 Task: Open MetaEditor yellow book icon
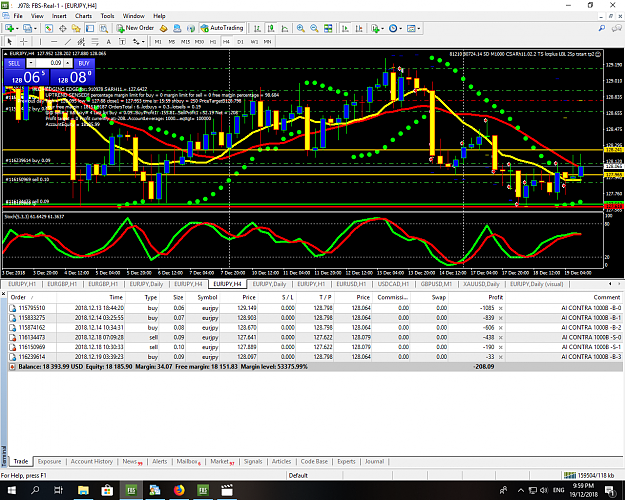[x=163, y=28]
